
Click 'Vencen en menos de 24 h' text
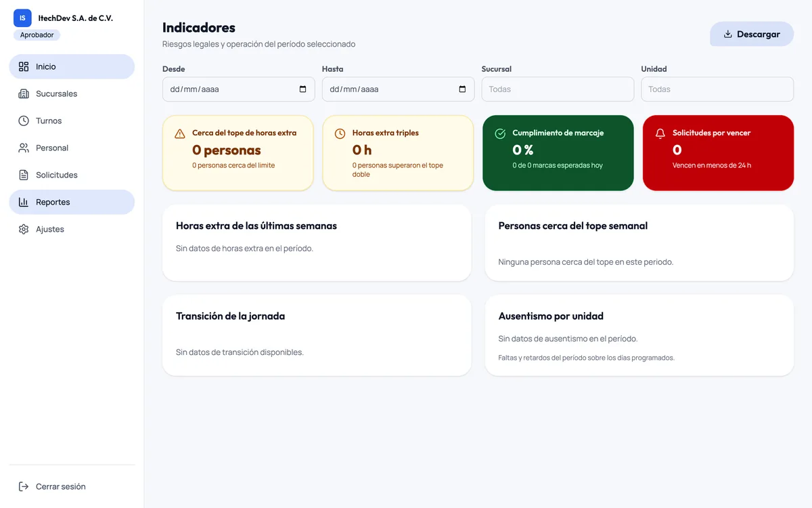(712, 165)
